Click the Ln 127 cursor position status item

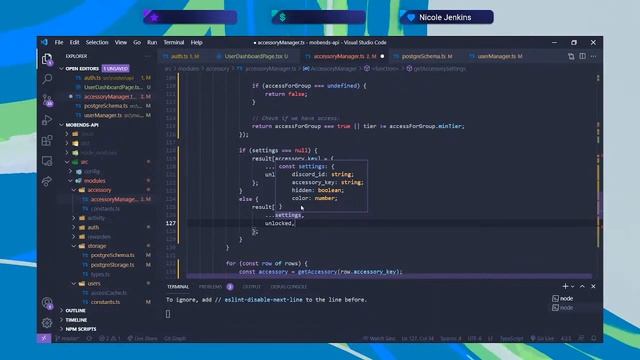[418, 338]
